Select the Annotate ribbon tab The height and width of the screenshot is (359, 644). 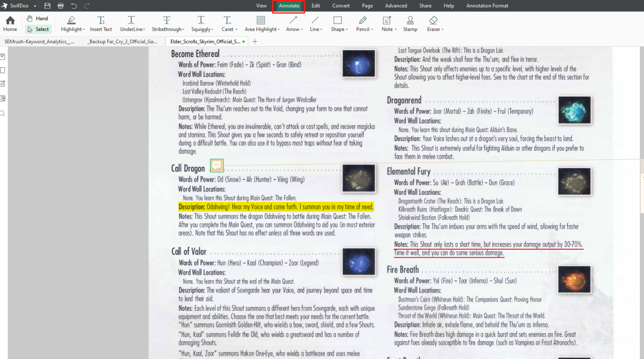pos(289,6)
